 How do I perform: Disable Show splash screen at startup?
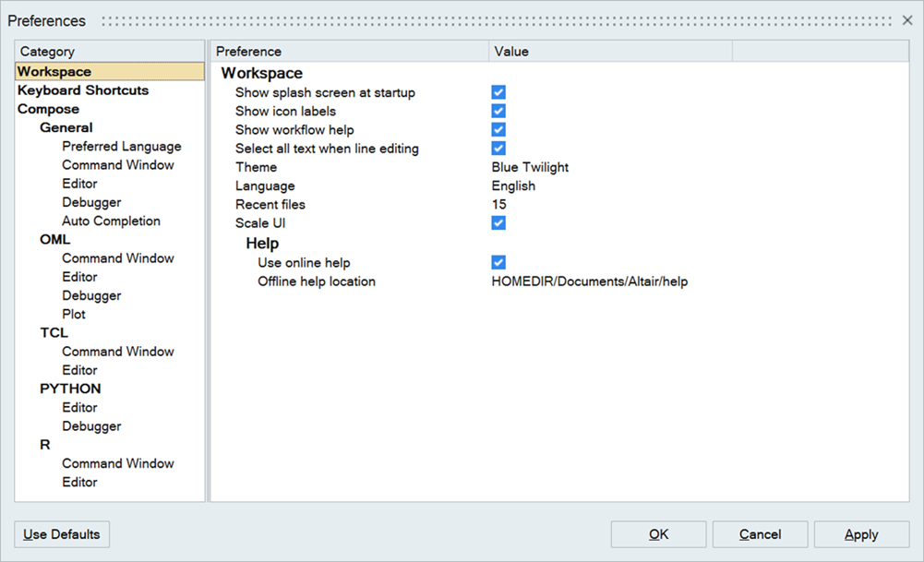tap(498, 92)
